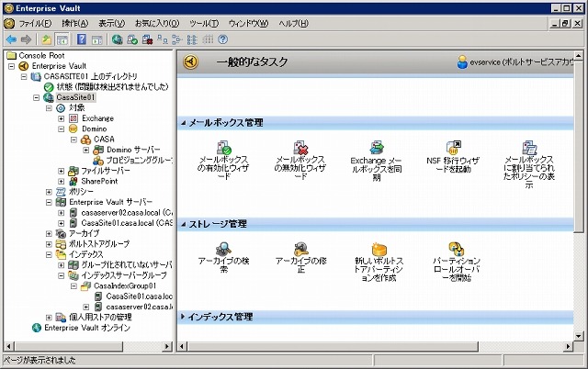Expand the インデックス管理 section

(183, 317)
